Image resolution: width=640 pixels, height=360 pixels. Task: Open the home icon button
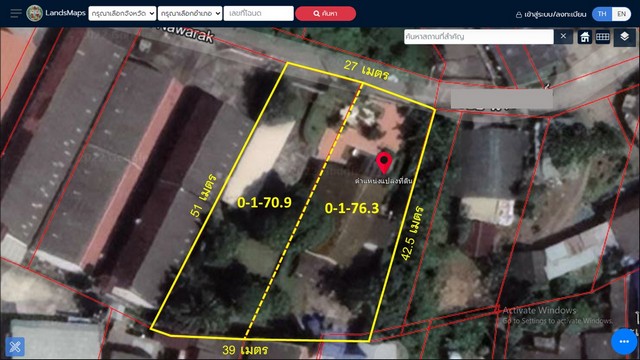pyautogui.click(x=584, y=37)
